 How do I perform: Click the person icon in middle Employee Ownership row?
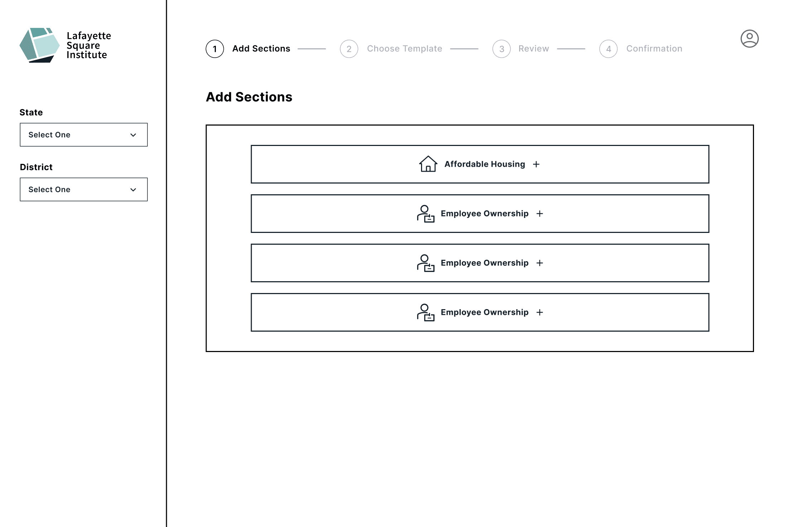click(x=425, y=263)
